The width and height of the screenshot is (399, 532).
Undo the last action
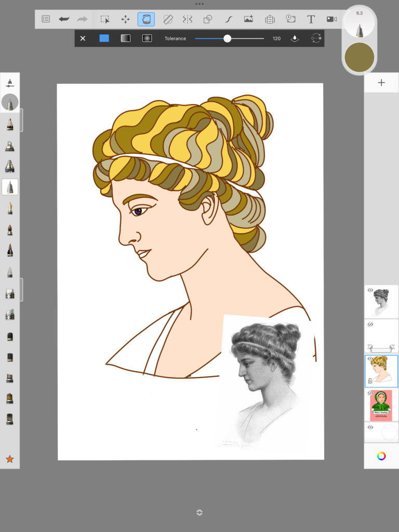[x=64, y=19]
